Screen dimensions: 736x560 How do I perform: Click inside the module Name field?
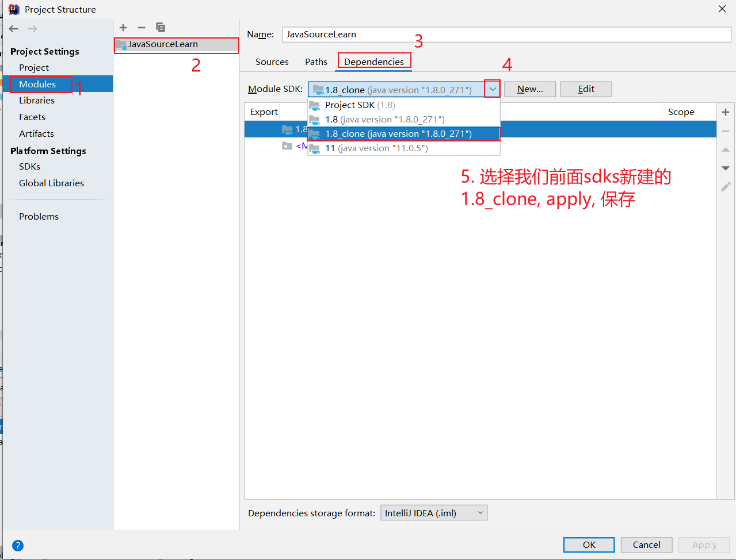point(506,34)
